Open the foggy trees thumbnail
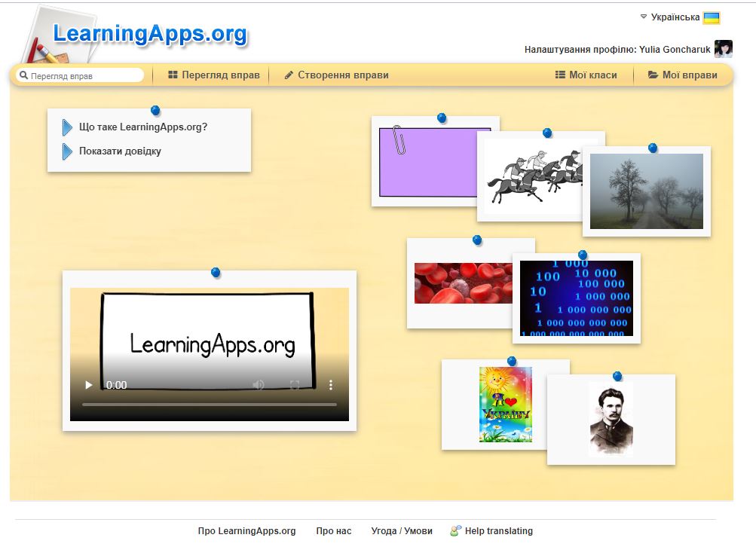 pyautogui.click(x=647, y=191)
